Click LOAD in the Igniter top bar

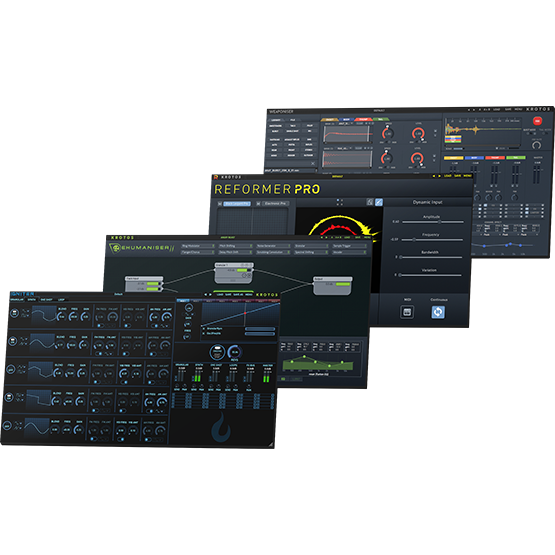coord(220,294)
